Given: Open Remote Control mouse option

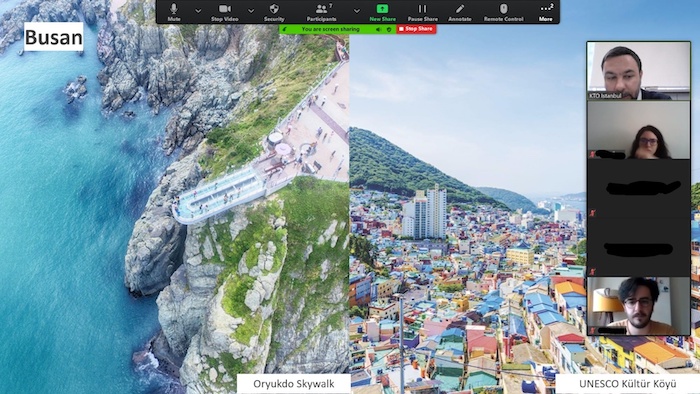Looking at the screenshot, I should point(504,12).
